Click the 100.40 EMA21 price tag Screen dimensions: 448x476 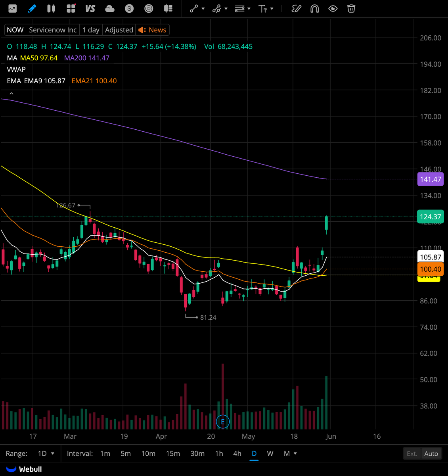click(x=431, y=269)
